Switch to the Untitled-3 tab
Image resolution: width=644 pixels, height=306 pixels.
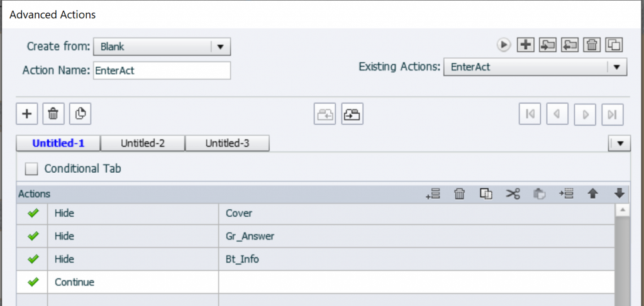(x=227, y=143)
